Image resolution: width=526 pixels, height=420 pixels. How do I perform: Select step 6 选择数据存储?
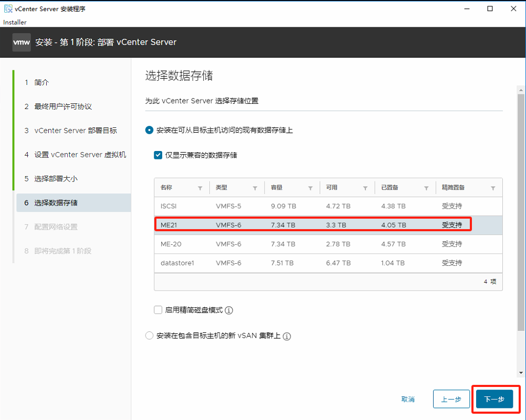point(73,203)
